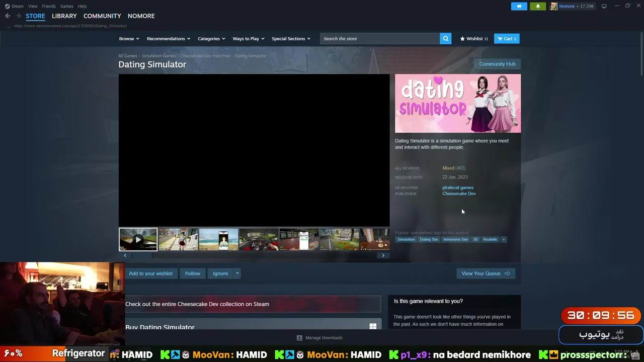Viewport: 644px width, 362px height.
Task: Click the blue announcements megaphone icon
Action: (519, 6)
